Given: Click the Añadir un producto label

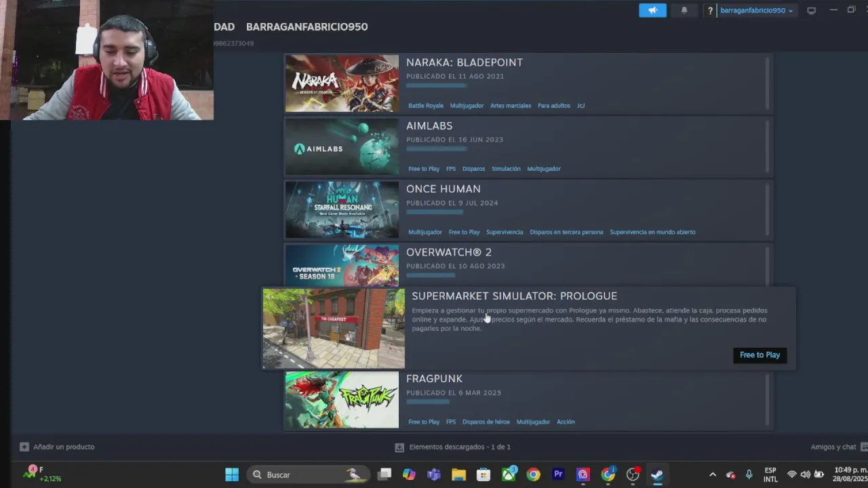Looking at the screenshot, I should [x=64, y=447].
